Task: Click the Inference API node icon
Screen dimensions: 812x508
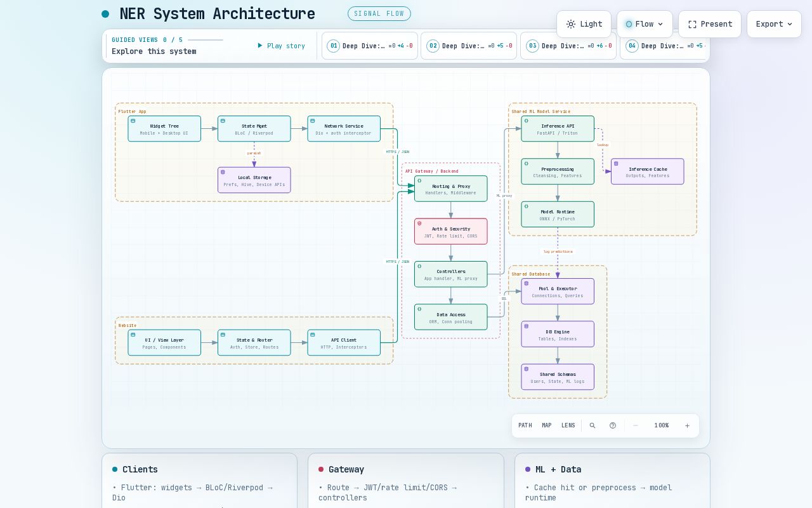Action: point(527,121)
